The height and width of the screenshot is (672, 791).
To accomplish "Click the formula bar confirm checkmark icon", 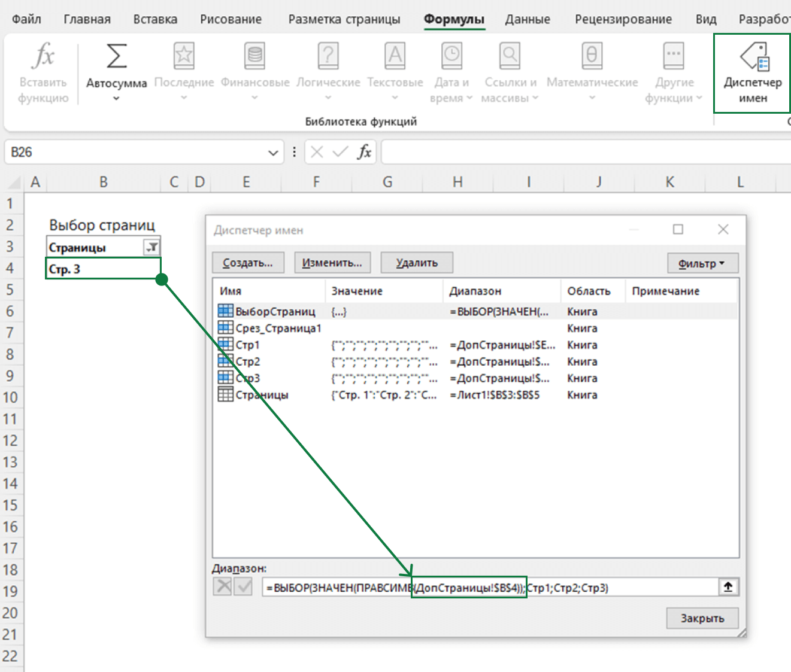I will pyautogui.click(x=340, y=152).
